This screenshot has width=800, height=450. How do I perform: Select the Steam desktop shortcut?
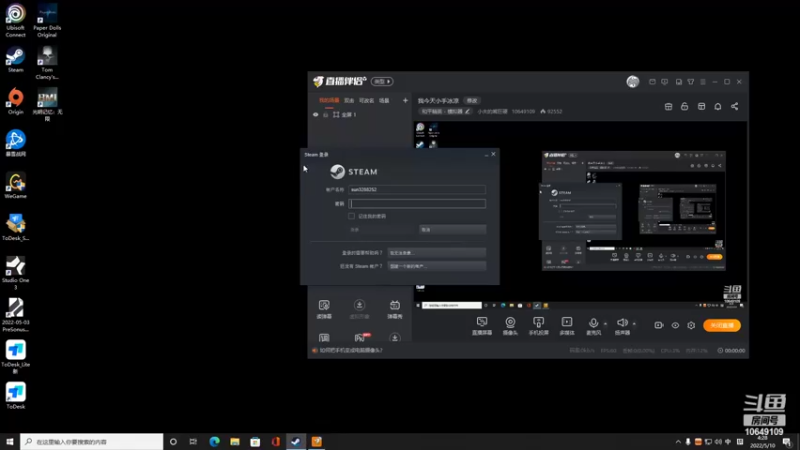(15, 60)
